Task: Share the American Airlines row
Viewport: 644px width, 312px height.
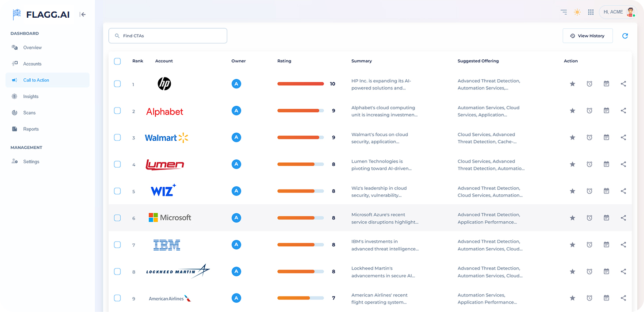Action: (623, 298)
